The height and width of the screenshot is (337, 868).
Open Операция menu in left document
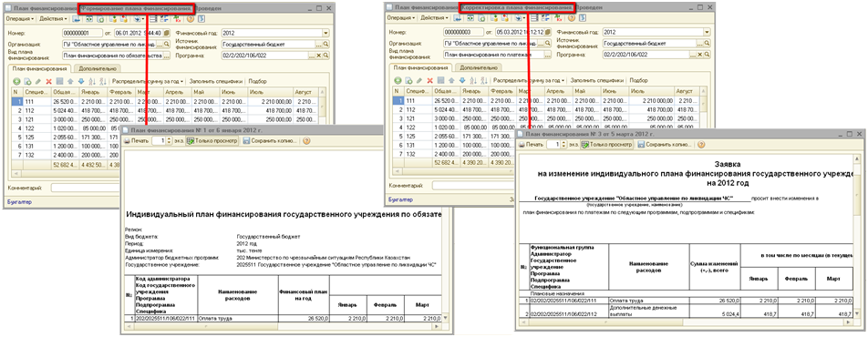19,18
